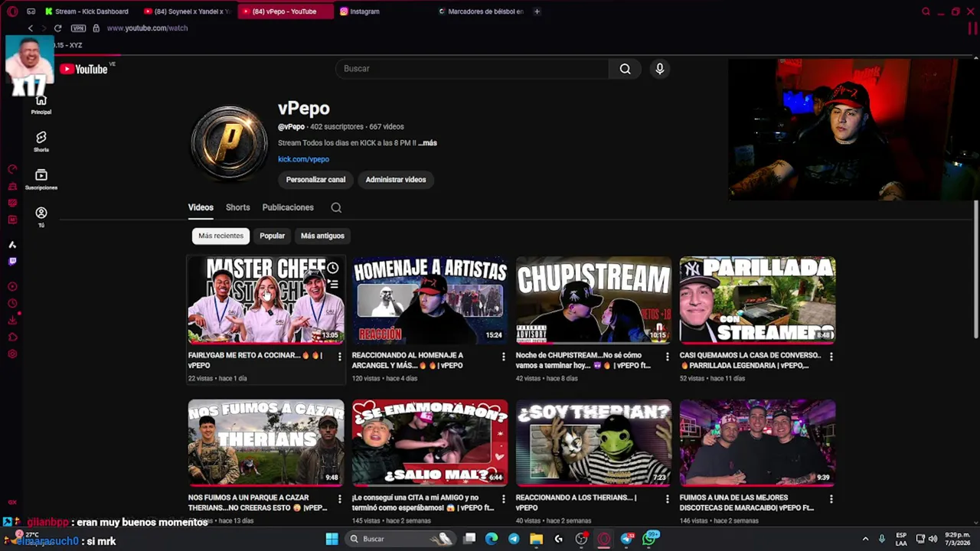Viewport: 980px width, 551px height.
Task: Open options menu for DISCOTECAS DE MARACAIBO video
Action: pos(831,499)
